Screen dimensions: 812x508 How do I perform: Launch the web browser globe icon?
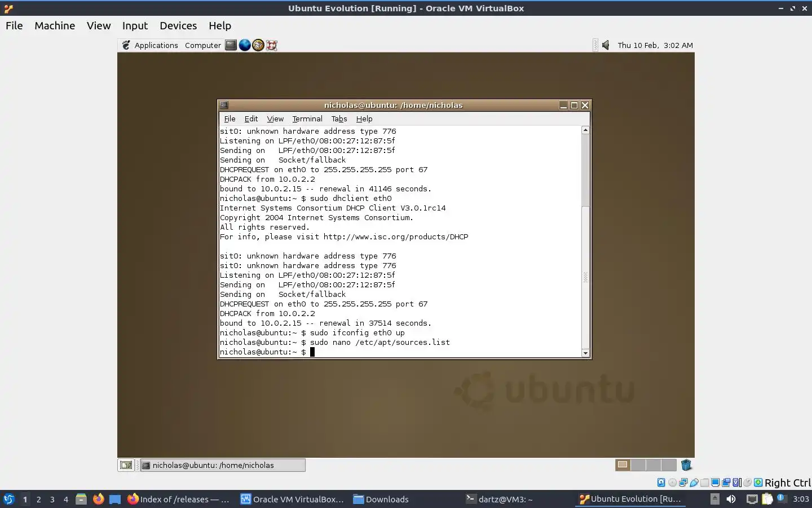tap(245, 45)
